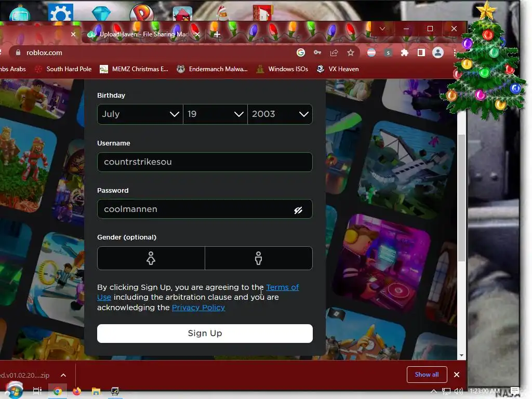The height and width of the screenshot is (399, 532).
Task: Open Firefox from the taskbar
Action: coord(77,391)
